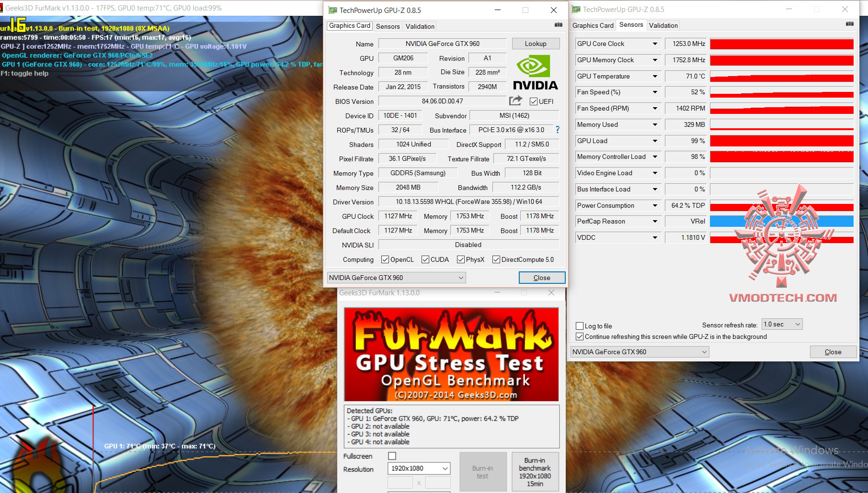Click the GPU-Z app icon in Graphics Card window title bar

tap(332, 10)
